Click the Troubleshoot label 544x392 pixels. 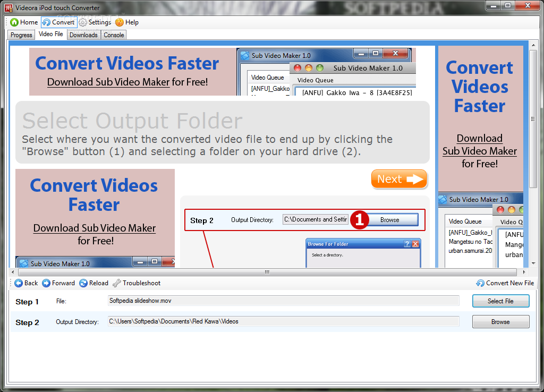pos(141,283)
